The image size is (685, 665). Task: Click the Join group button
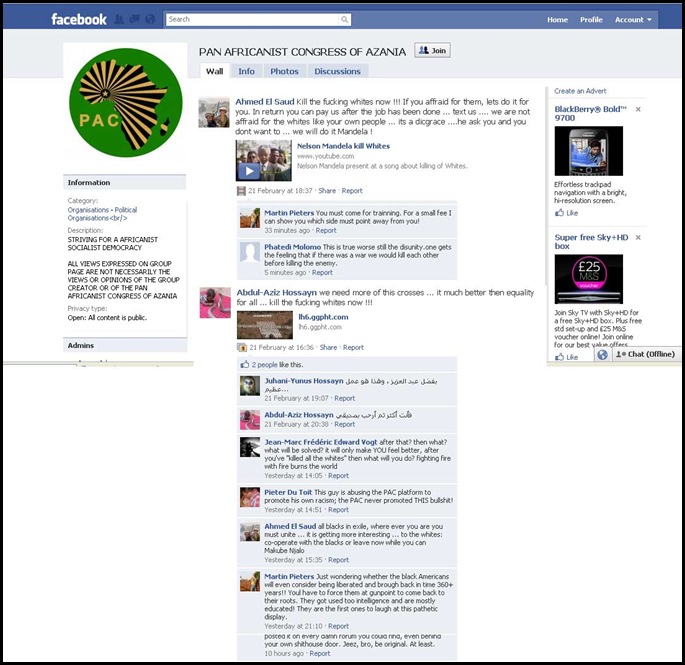pyautogui.click(x=432, y=51)
